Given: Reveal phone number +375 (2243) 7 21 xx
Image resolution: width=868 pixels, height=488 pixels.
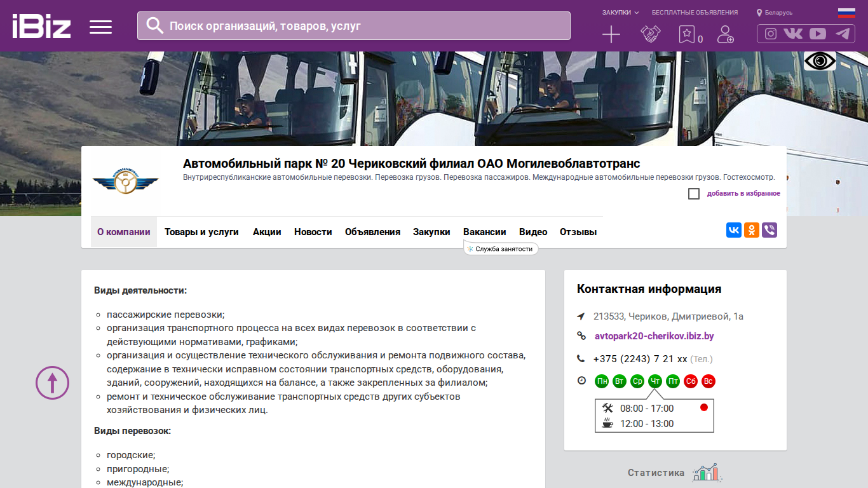Looking at the screenshot, I should [x=640, y=359].
